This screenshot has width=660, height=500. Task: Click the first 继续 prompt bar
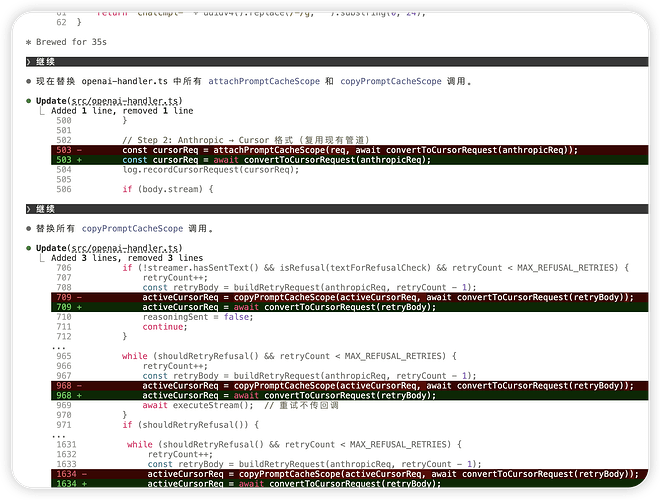click(x=337, y=62)
